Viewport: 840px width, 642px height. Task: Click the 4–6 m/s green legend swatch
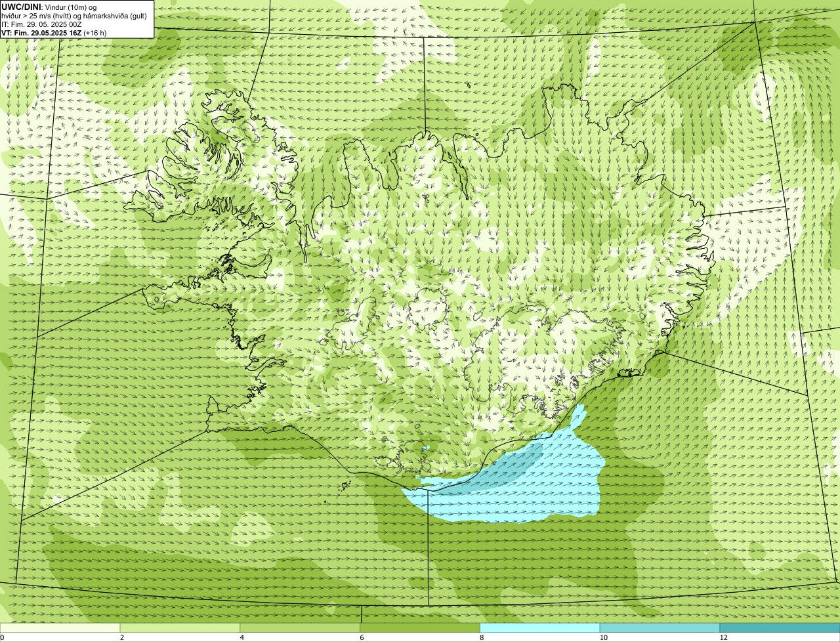301,628
